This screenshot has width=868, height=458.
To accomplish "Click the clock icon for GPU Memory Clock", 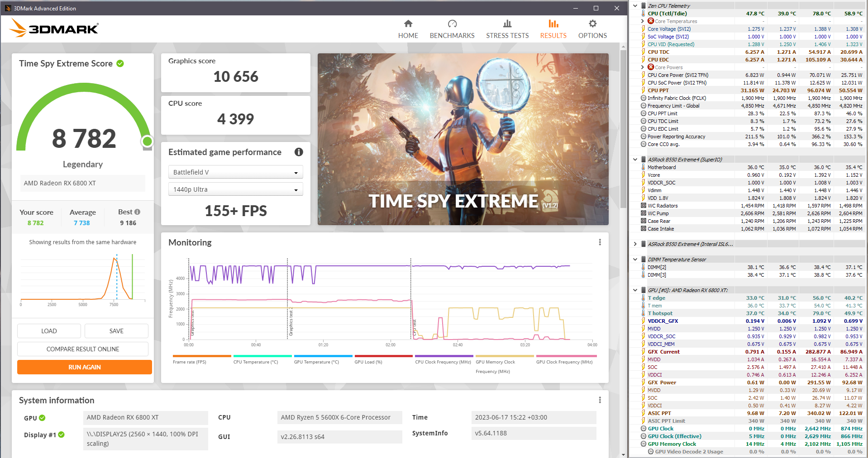I will (x=644, y=444).
